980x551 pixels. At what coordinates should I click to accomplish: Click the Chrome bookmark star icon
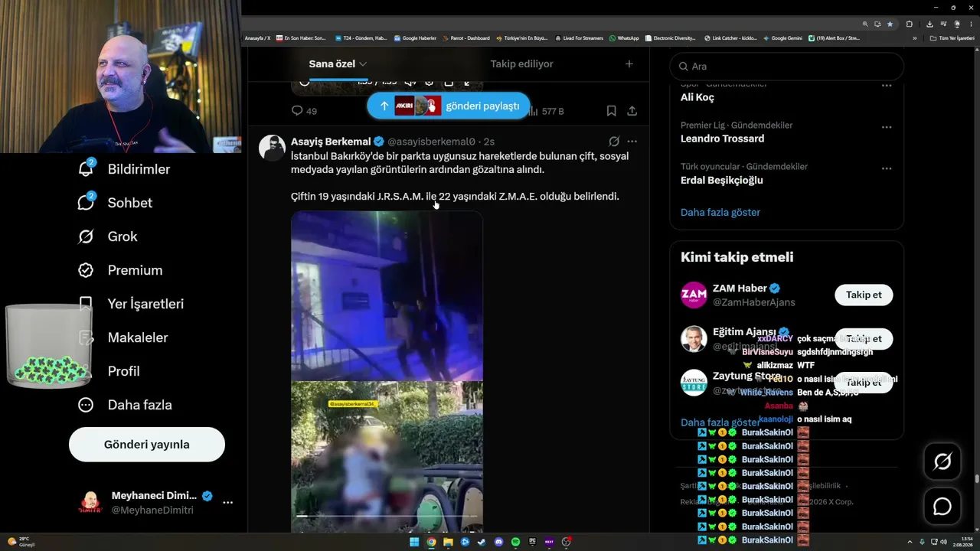click(x=890, y=24)
